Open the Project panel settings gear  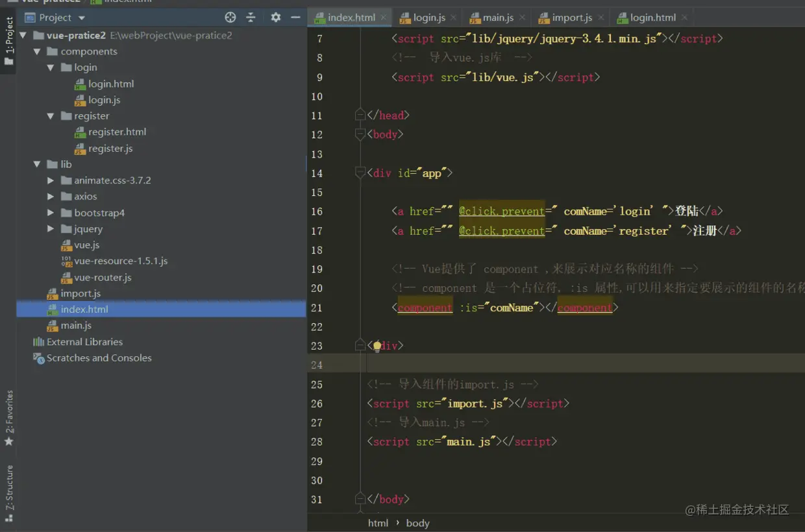point(276,18)
